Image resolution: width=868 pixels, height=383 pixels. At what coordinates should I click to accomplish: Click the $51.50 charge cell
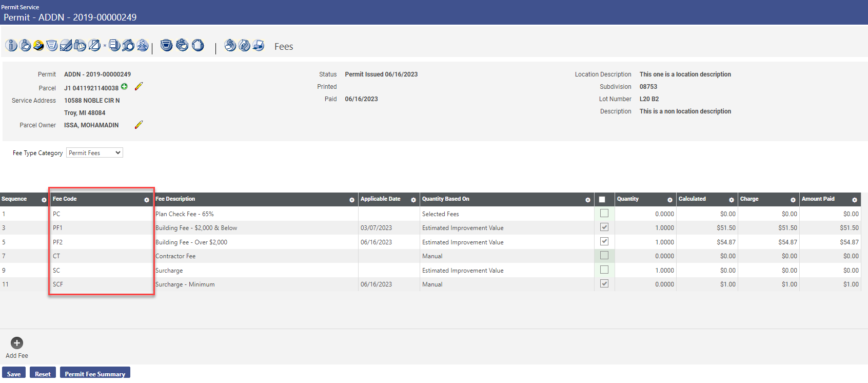(768, 227)
